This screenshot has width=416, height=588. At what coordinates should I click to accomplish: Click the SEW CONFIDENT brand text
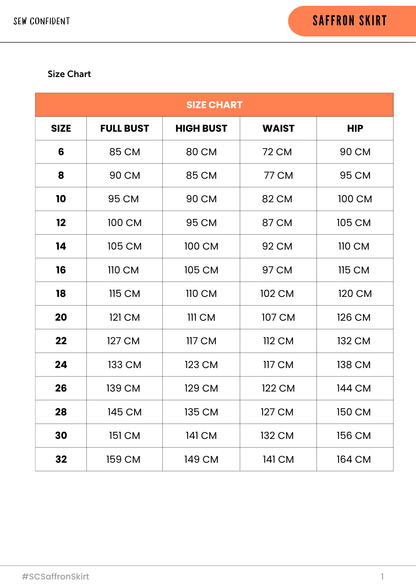[42, 21]
